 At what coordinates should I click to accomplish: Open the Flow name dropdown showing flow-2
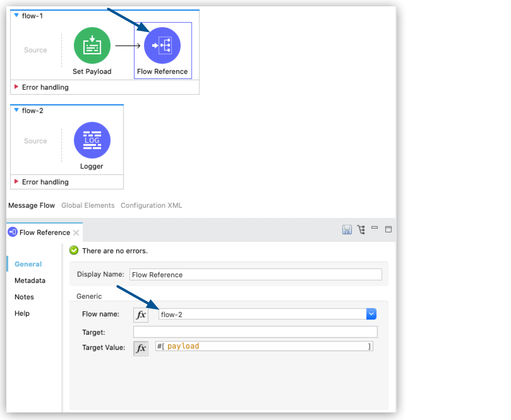(371, 314)
